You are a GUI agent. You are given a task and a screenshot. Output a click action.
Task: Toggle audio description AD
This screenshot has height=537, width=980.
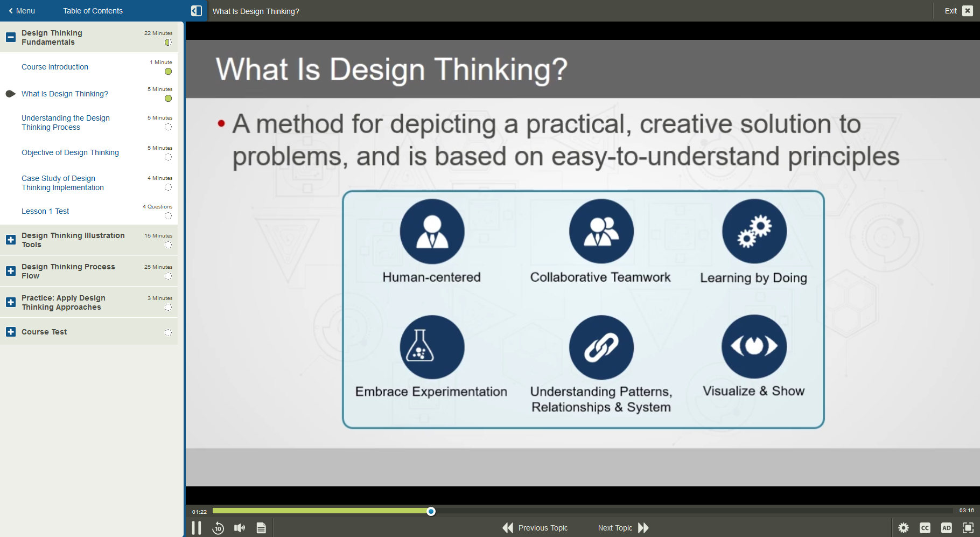[947, 528]
